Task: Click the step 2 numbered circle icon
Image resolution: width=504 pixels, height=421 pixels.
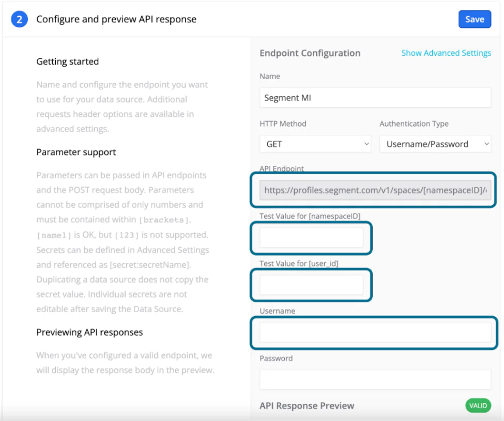Action: click(x=19, y=19)
